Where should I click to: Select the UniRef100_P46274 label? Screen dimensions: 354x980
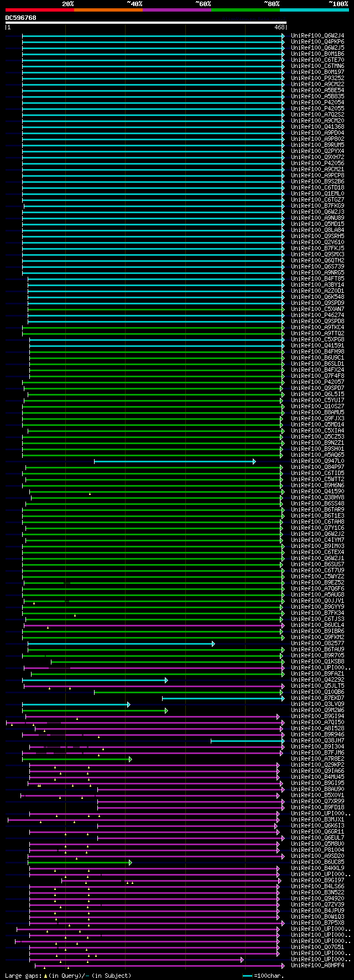317,315
